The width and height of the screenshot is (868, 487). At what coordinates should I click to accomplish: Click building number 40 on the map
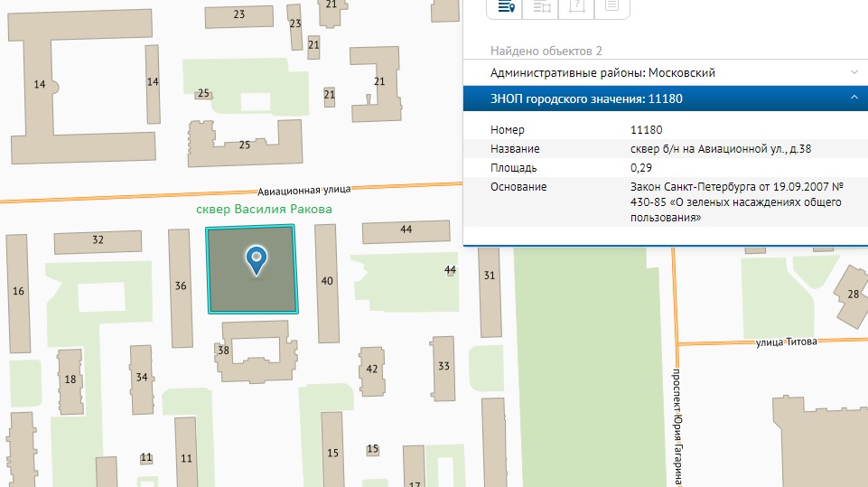(327, 281)
